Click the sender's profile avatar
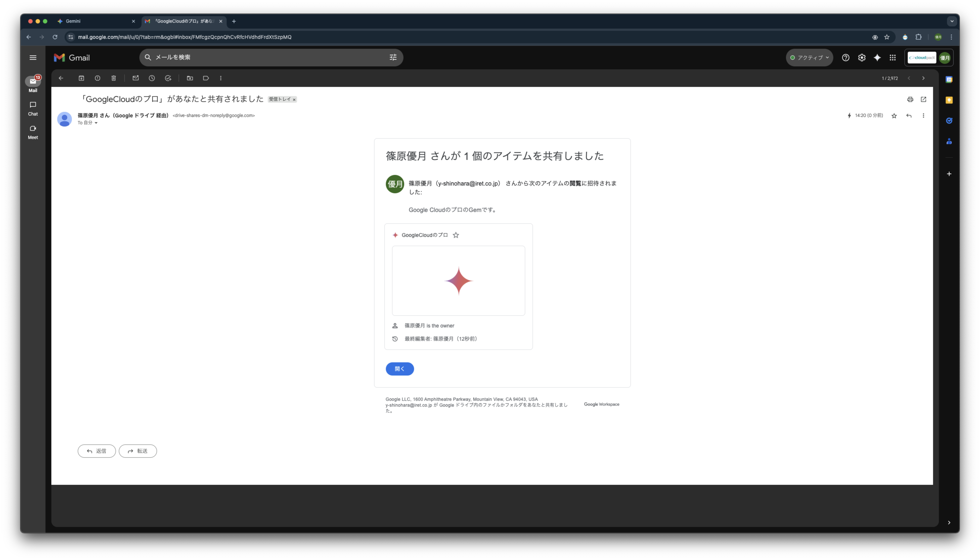The width and height of the screenshot is (980, 560). (65, 119)
